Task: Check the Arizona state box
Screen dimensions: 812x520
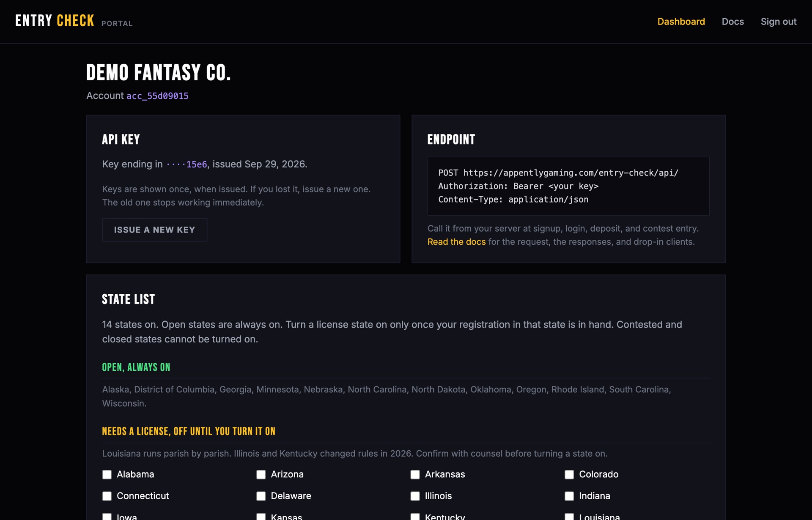Action: 261,475
